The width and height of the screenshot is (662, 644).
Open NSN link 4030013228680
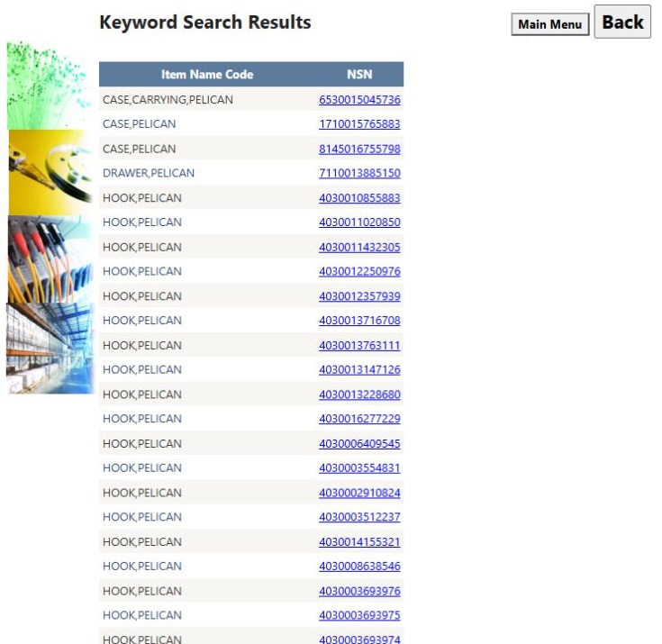coord(359,395)
